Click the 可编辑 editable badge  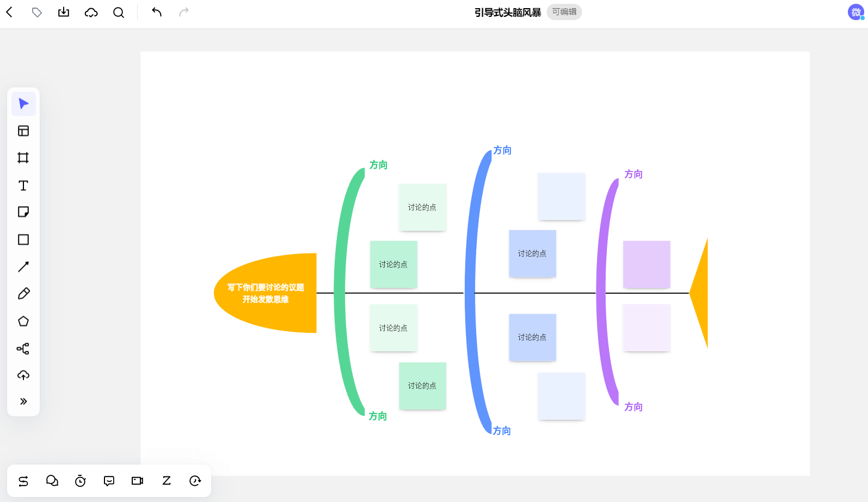pos(564,12)
